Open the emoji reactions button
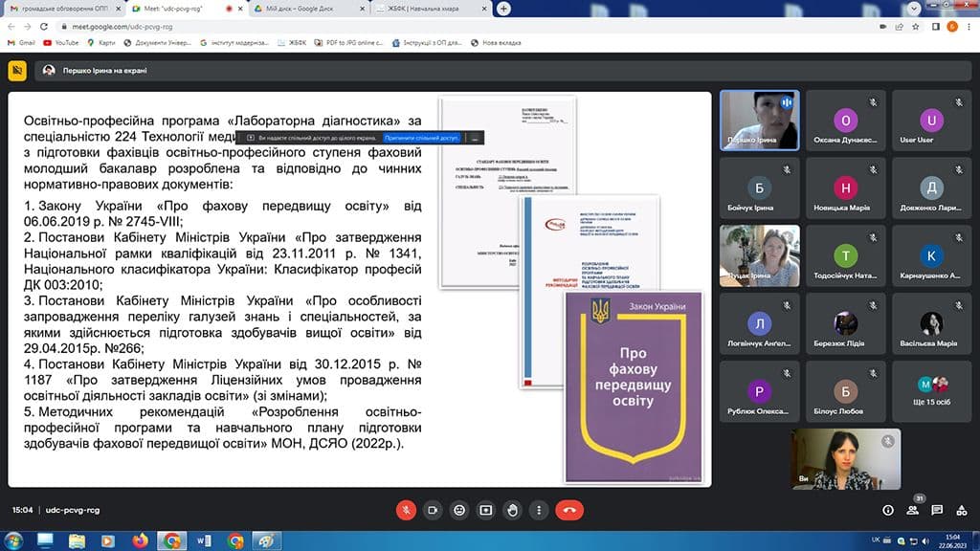 pyautogui.click(x=459, y=511)
